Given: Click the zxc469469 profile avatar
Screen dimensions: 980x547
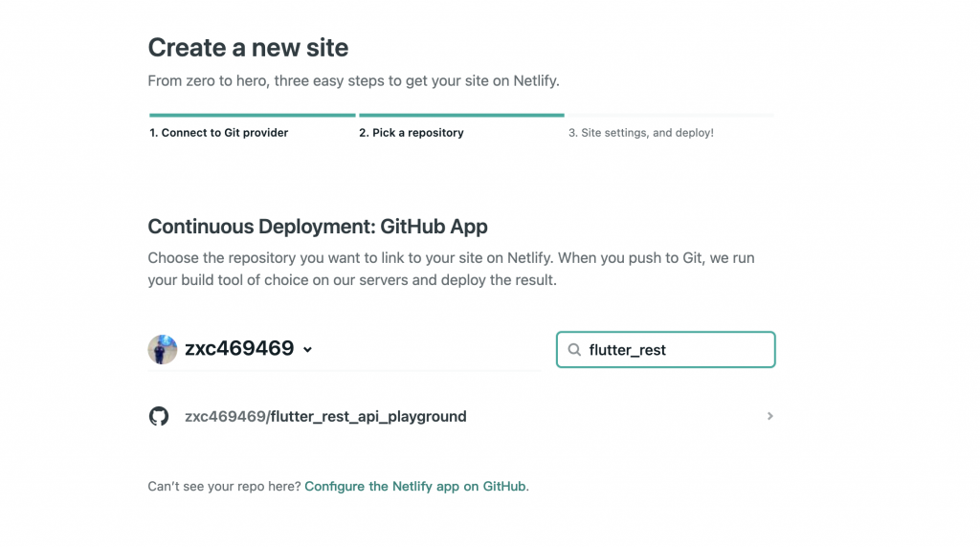Looking at the screenshot, I should 163,349.
